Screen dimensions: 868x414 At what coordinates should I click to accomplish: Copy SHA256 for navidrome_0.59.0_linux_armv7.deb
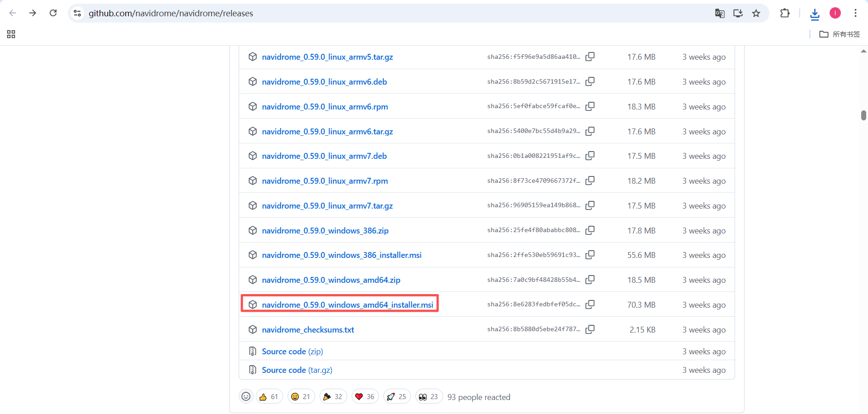[x=590, y=156]
